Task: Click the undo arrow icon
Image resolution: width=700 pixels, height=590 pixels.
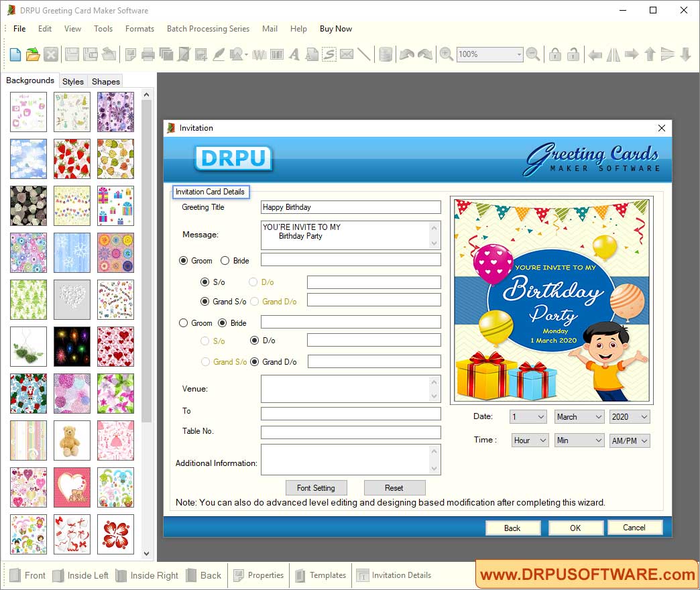Action: pyautogui.click(x=407, y=54)
